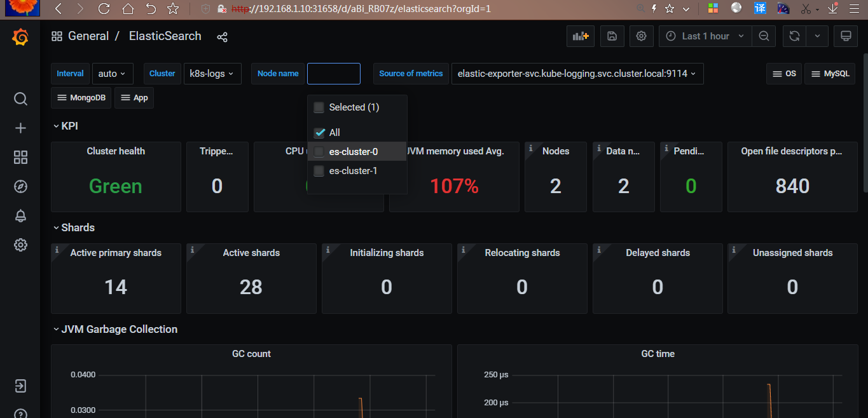Click the browser forward arrow
The image size is (868, 418).
click(79, 9)
